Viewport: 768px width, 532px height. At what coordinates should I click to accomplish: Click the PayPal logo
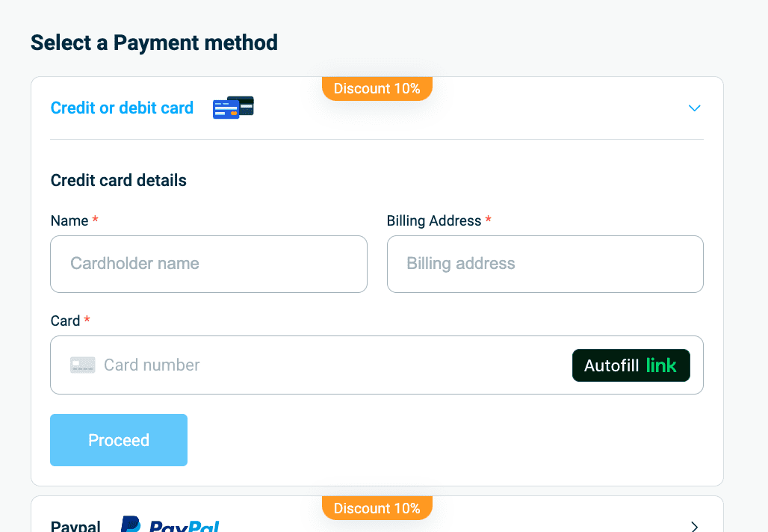(x=170, y=525)
